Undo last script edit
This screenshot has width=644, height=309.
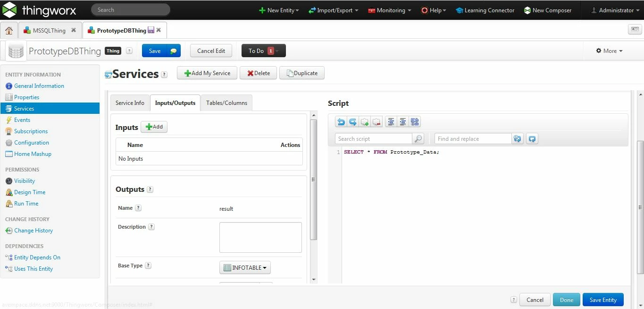(x=341, y=122)
